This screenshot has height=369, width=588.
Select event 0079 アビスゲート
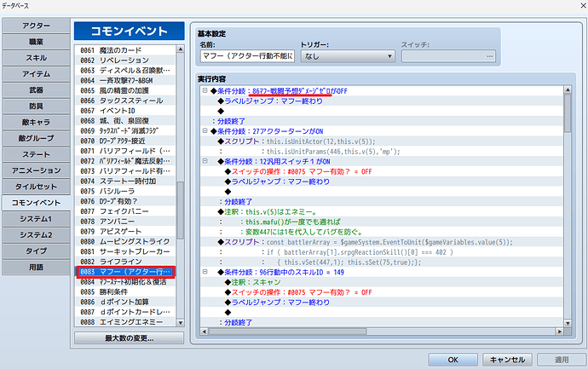point(125,232)
